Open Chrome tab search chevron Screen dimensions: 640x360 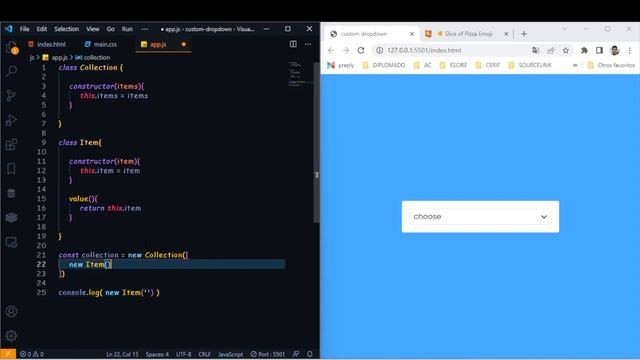564,29
